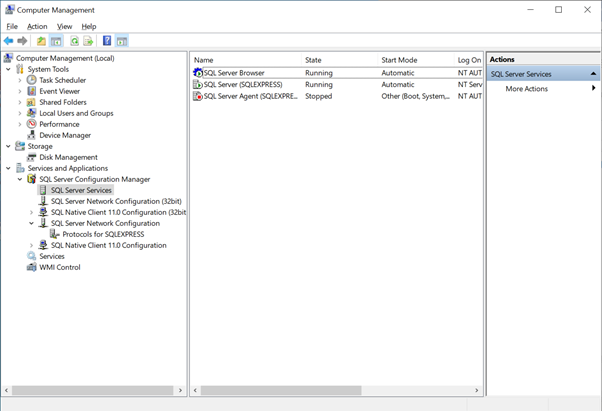Expand Local Users and Groups node
The image size is (602, 411).
(x=20, y=113)
